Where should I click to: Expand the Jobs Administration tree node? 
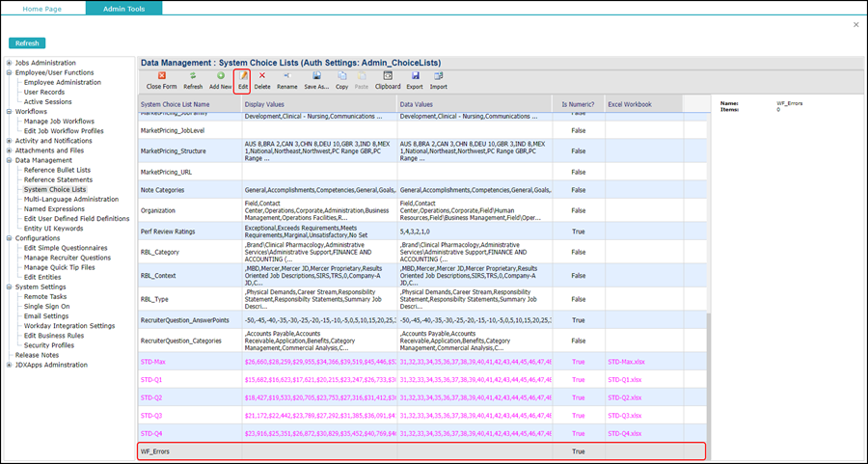pyautogui.click(x=10, y=63)
